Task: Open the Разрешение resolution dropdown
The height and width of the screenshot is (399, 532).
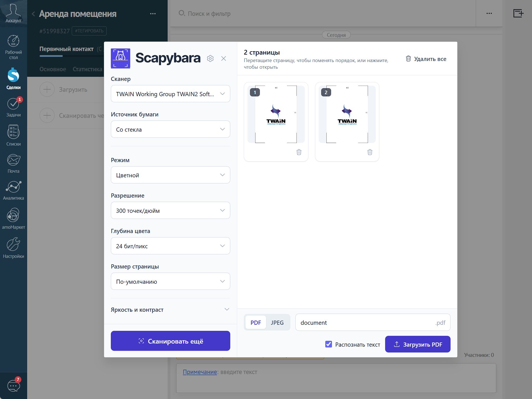Action: pos(170,211)
